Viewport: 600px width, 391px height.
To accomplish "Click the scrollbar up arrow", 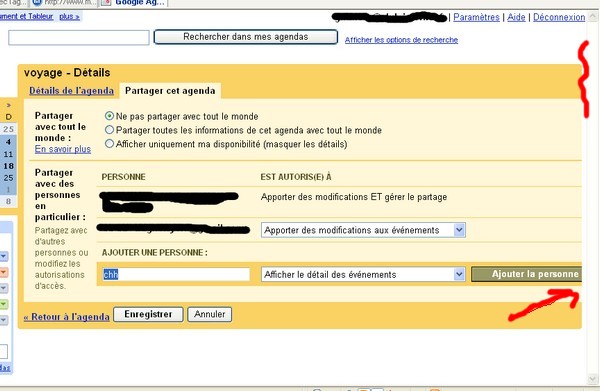I will (x=593, y=16).
